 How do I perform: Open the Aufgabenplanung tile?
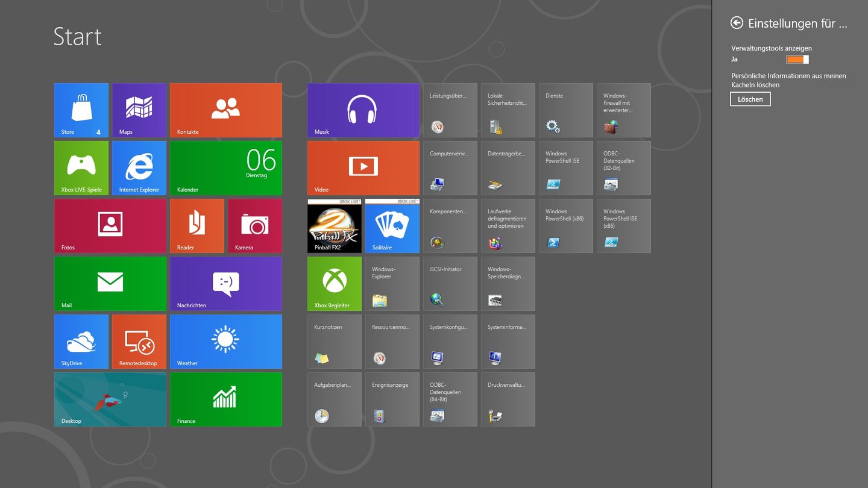coord(335,399)
